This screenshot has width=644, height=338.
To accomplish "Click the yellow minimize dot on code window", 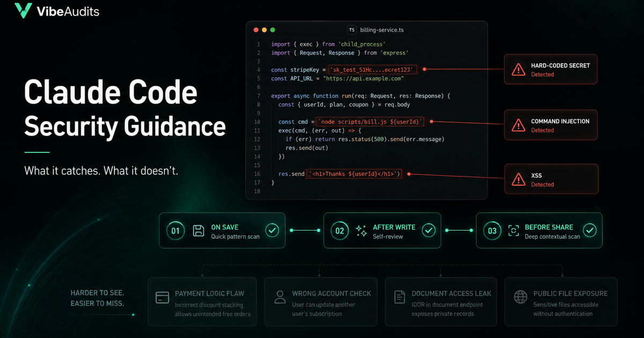I will (x=264, y=30).
